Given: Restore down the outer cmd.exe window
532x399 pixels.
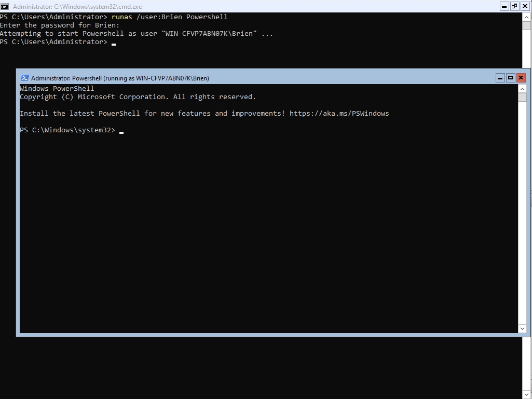Looking at the screenshot, I should click(x=514, y=6).
